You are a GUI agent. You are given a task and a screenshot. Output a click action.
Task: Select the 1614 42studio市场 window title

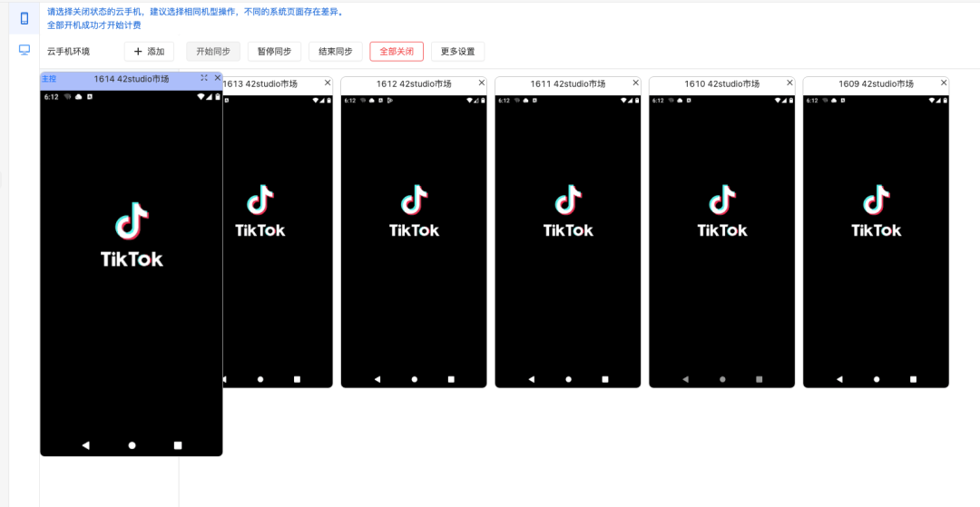click(132, 79)
